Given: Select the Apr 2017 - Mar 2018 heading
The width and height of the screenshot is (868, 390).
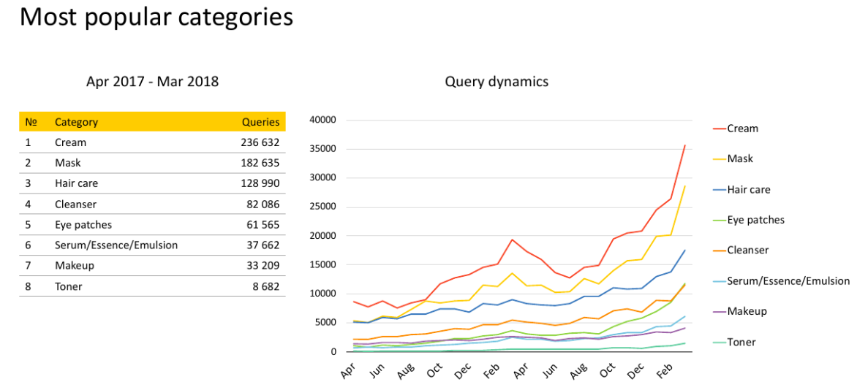Looking at the screenshot, I should pyautogui.click(x=152, y=82).
